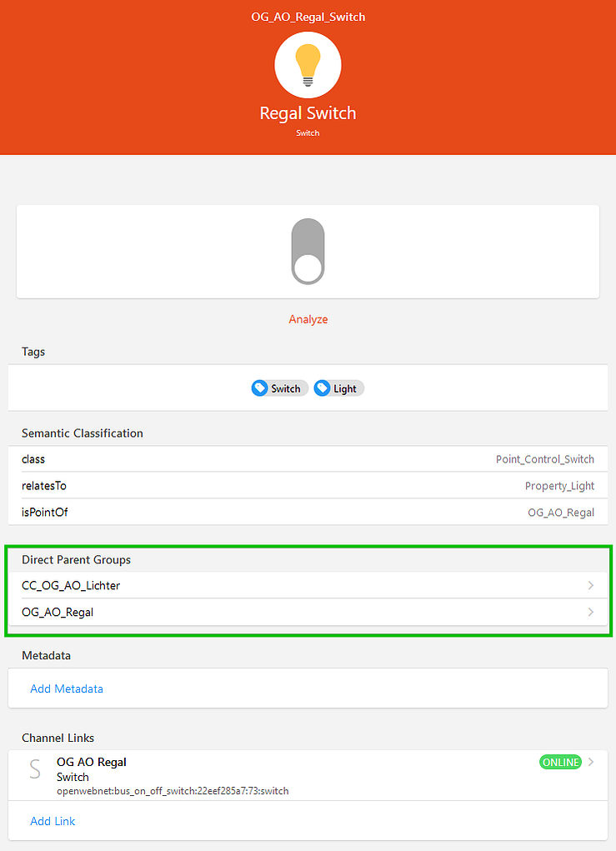Image resolution: width=616 pixels, height=851 pixels.
Task: Click Add Metadata
Action: pos(67,688)
